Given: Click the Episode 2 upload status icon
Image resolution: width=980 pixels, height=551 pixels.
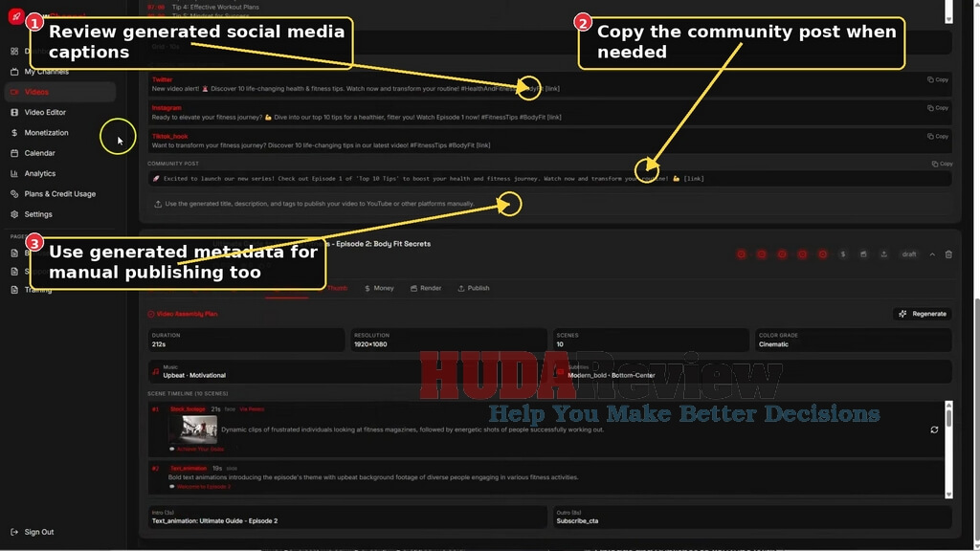Looking at the screenshot, I should 883,254.
